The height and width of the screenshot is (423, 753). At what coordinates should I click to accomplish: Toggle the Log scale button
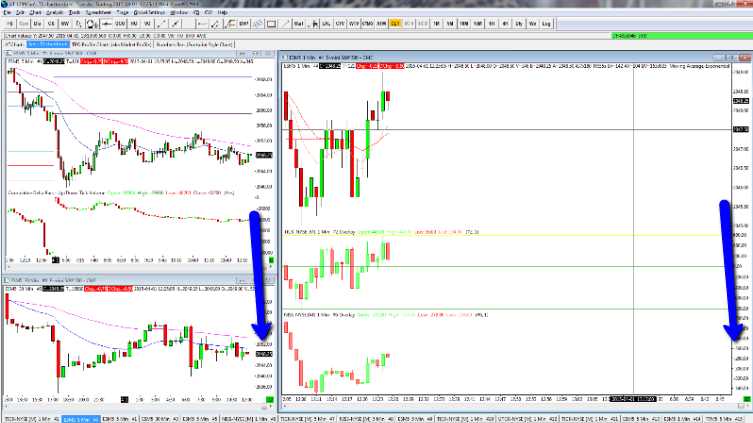[547, 24]
